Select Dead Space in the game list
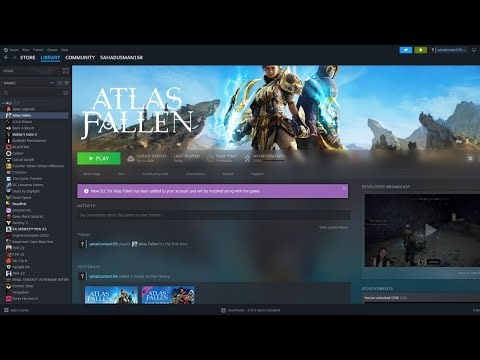The height and width of the screenshot is (360, 480). [22, 197]
